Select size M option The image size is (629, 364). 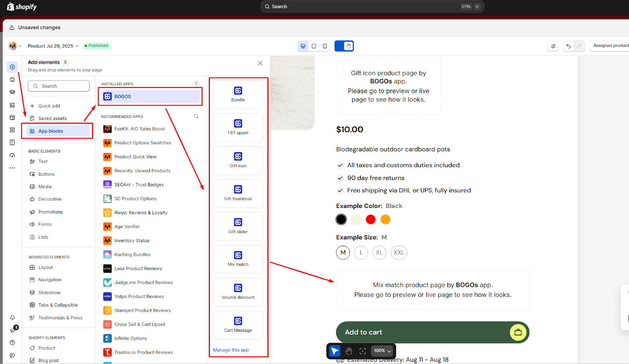click(343, 252)
